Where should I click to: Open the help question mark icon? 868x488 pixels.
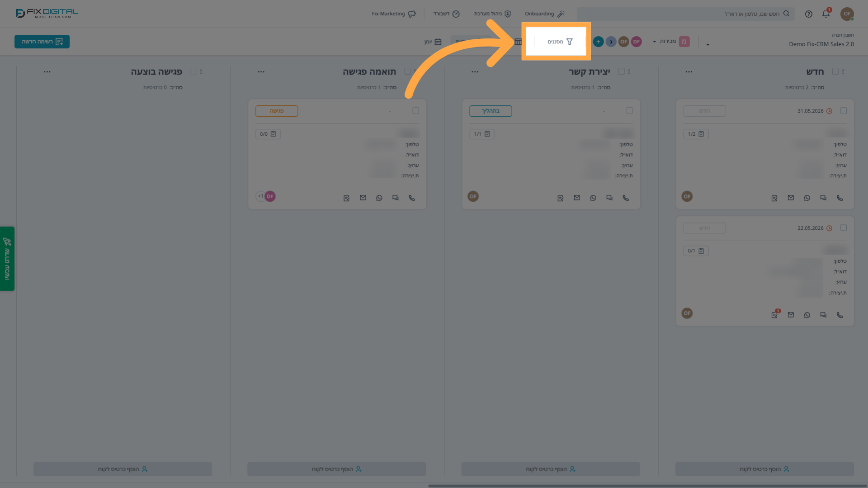809,14
